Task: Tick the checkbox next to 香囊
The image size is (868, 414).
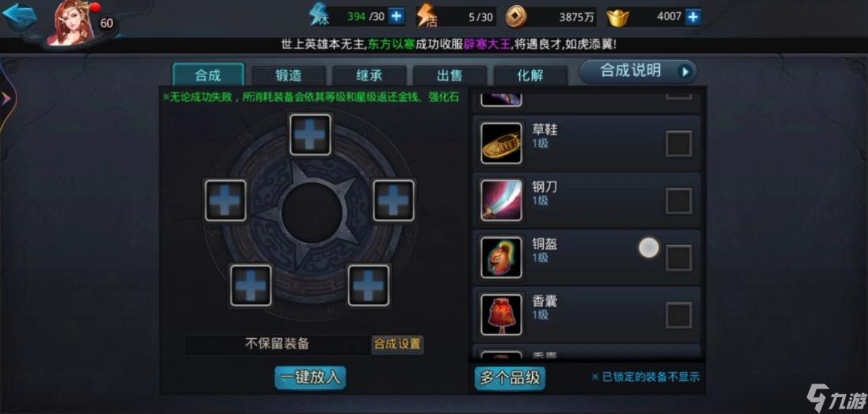Action: (x=678, y=316)
